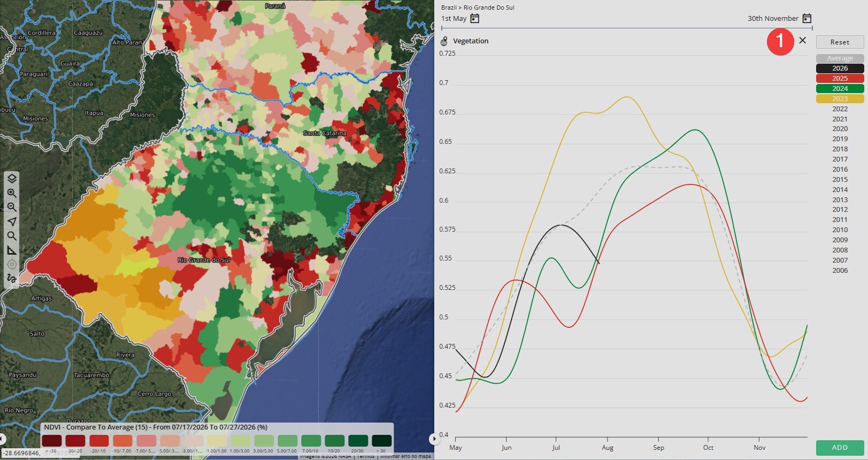The width and height of the screenshot is (868, 460).
Task: Click the green ADD button
Action: (840, 448)
